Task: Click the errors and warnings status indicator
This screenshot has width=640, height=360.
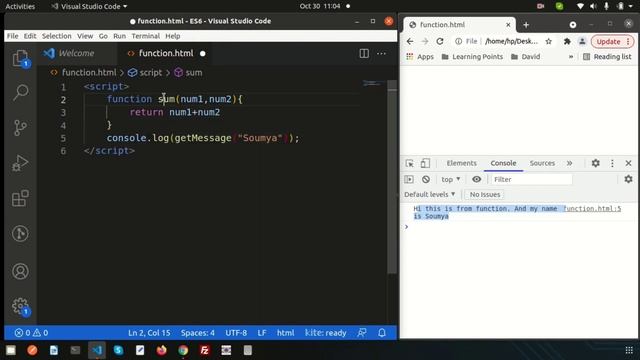Action: (x=31, y=333)
